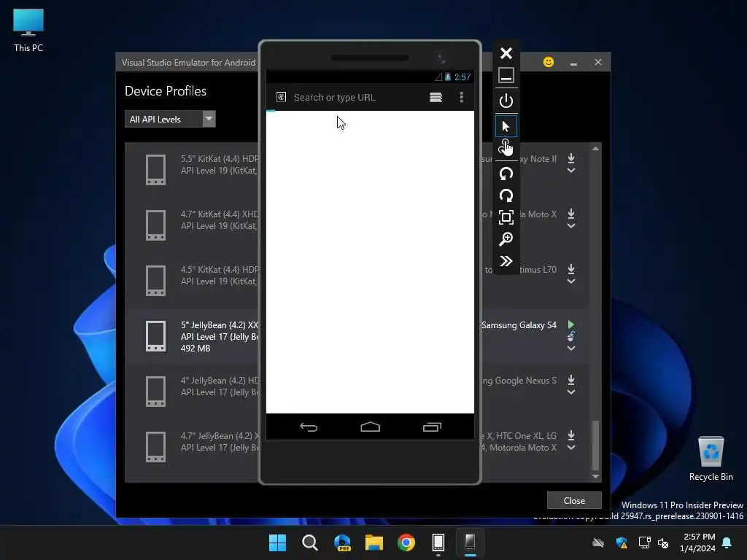The height and width of the screenshot is (560, 747).
Task: Open Recycle Bin desktop icon
Action: click(x=711, y=459)
